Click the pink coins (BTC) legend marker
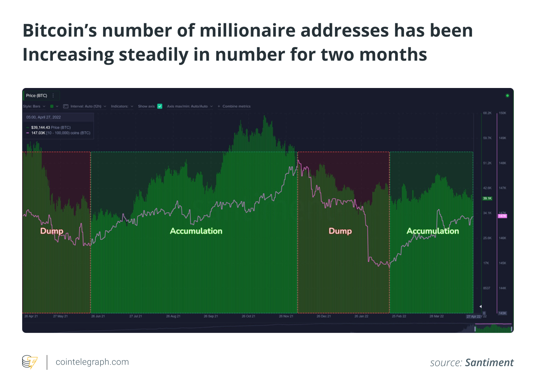Viewport: 536px width, 392px height. pyautogui.click(x=28, y=133)
